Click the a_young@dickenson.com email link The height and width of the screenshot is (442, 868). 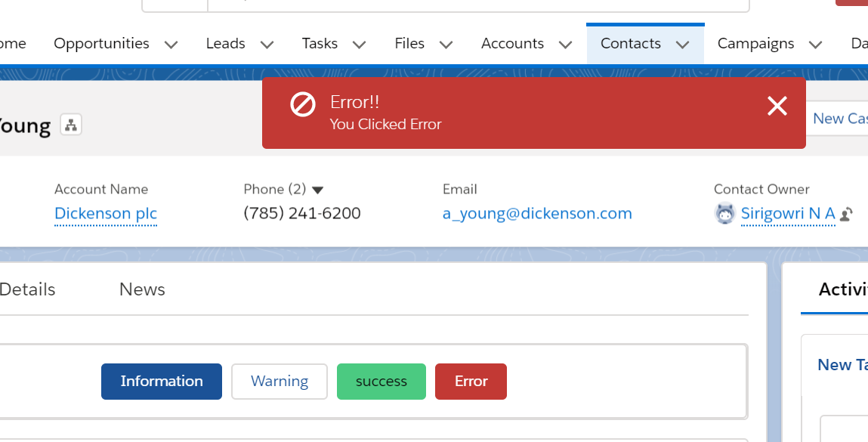[x=537, y=213]
